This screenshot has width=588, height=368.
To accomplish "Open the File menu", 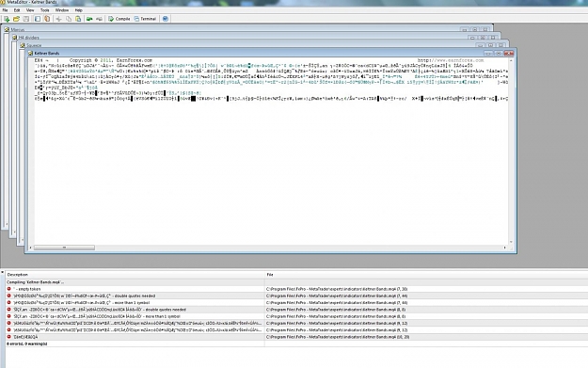I will tap(6, 10).
